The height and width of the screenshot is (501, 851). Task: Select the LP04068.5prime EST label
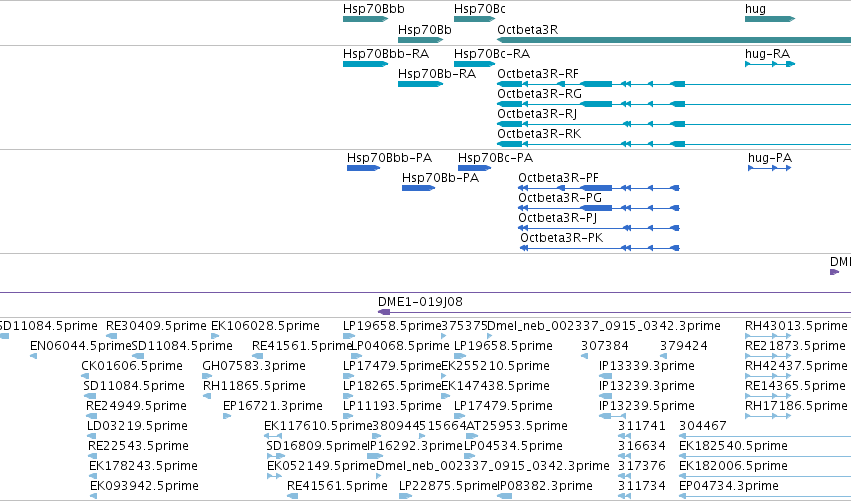pyautogui.click(x=401, y=346)
